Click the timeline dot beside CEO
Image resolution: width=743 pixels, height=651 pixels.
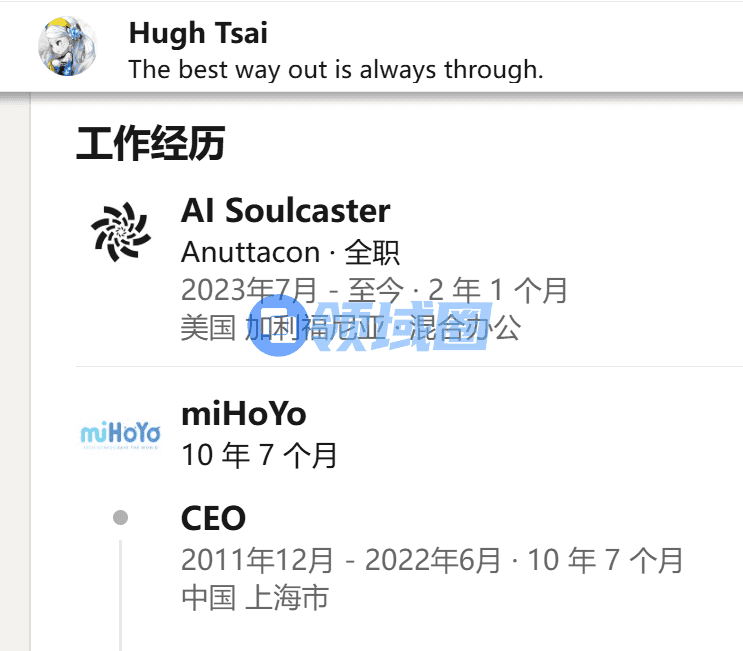click(121, 517)
